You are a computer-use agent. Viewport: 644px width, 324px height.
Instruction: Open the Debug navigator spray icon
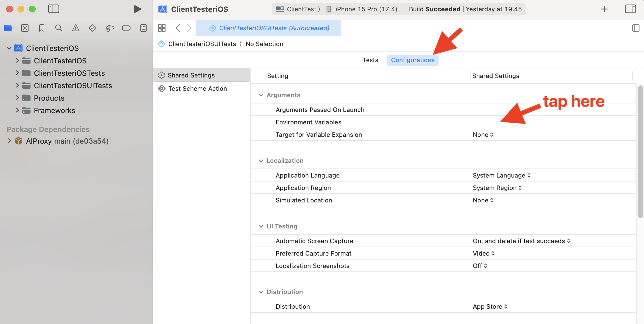click(110, 28)
